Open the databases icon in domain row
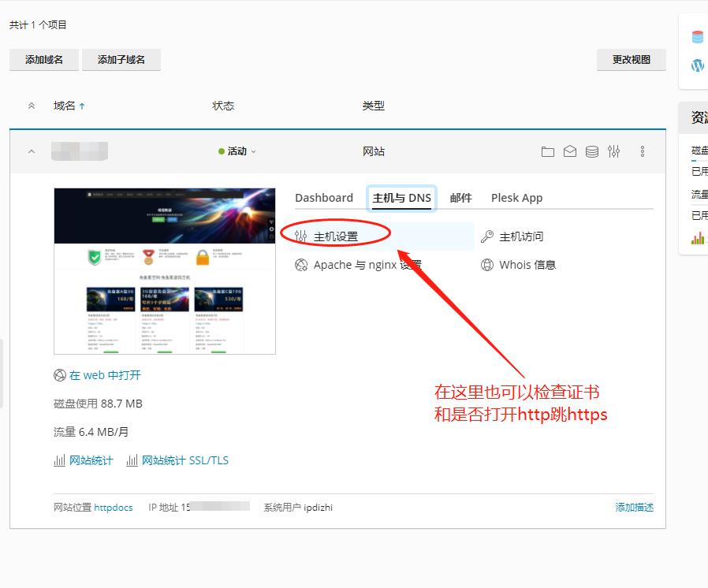Viewport: 708px width, 588px height. [592, 151]
